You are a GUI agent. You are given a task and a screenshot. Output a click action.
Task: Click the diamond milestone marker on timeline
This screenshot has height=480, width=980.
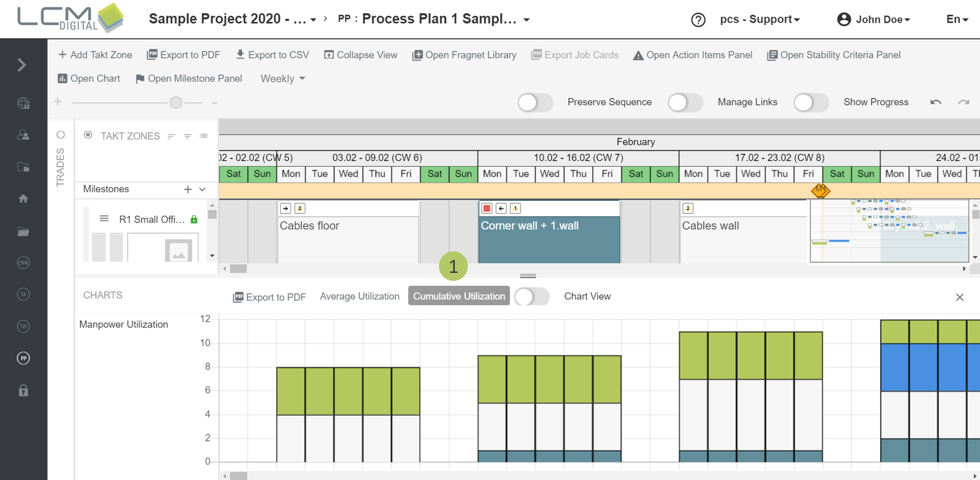[x=820, y=191]
